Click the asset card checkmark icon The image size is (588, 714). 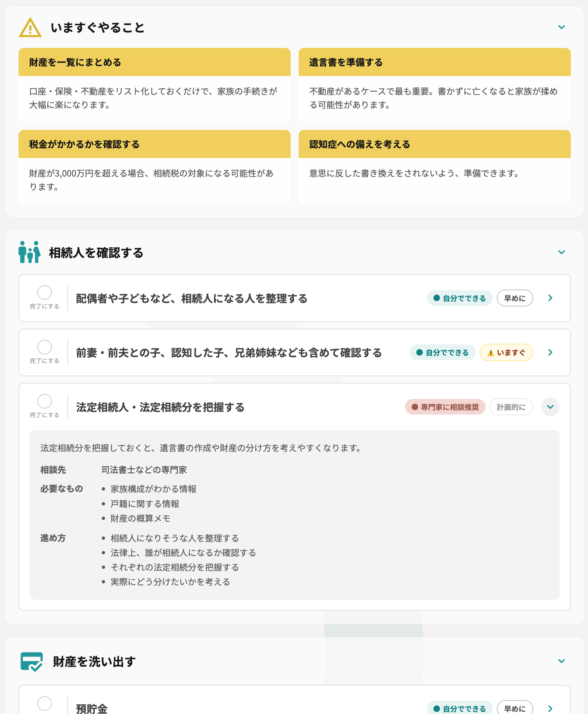point(31,661)
